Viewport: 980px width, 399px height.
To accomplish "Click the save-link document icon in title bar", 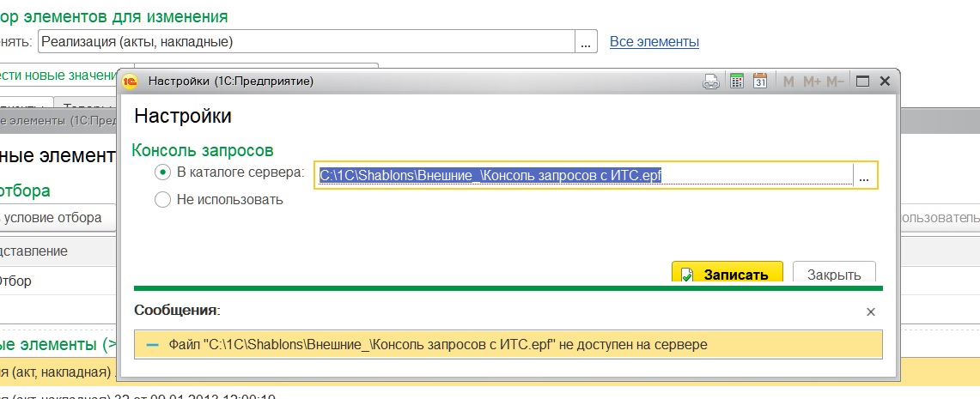I will click(711, 82).
